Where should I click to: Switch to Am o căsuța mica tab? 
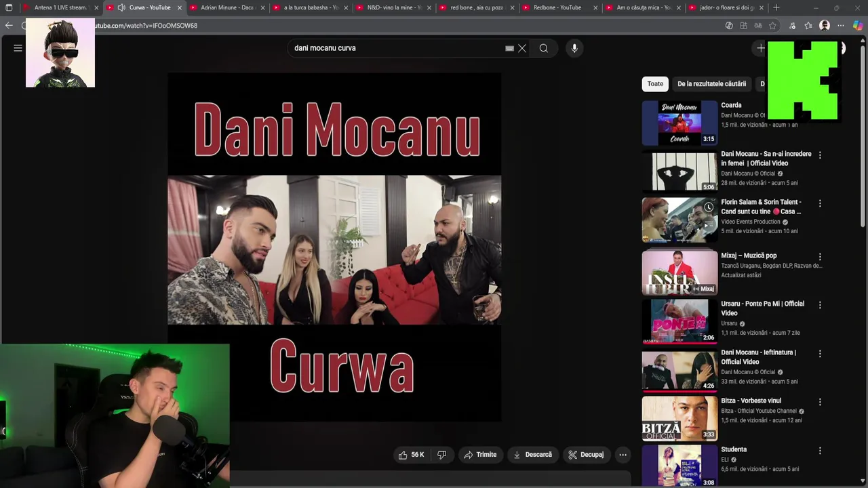tap(644, 7)
